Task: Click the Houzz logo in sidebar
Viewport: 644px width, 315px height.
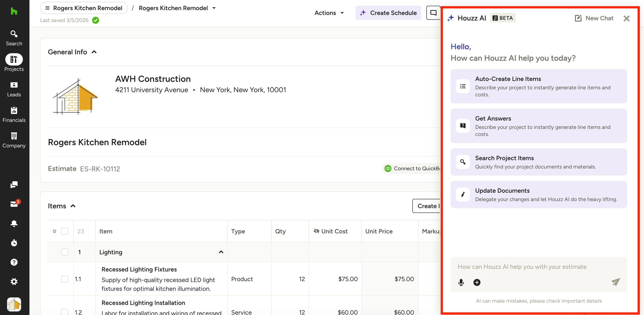Action: 14,11
